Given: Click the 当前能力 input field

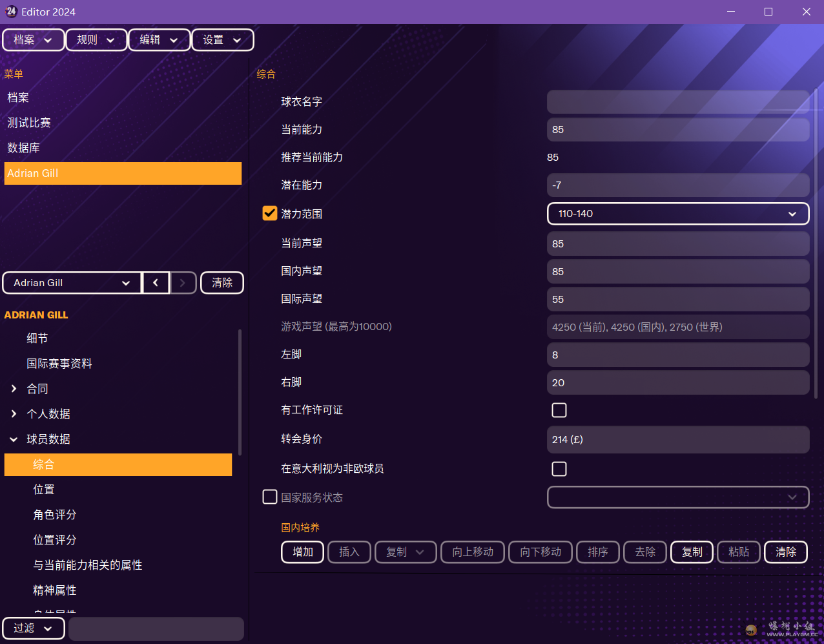Looking at the screenshot, I should pyautogui.click(x=677, y=130).
